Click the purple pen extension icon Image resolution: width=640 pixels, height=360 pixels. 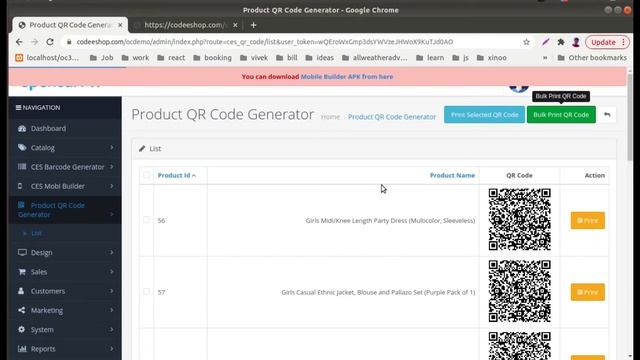[545, 42]
